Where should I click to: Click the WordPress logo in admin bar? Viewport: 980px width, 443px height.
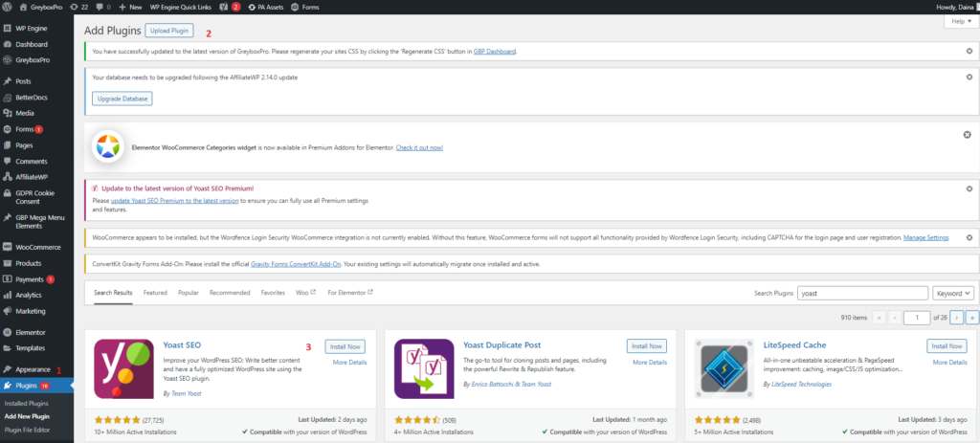click(x=8, y=7)
